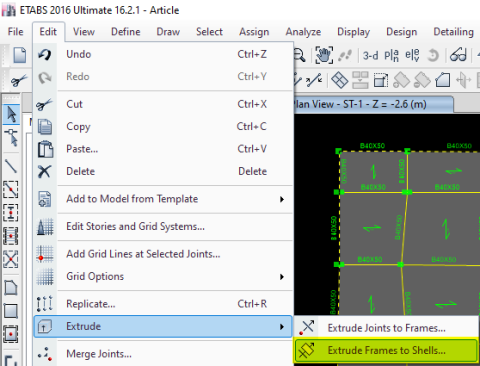
Task: Click the Grid Options grid icon
Action: [x=45, y=276]
